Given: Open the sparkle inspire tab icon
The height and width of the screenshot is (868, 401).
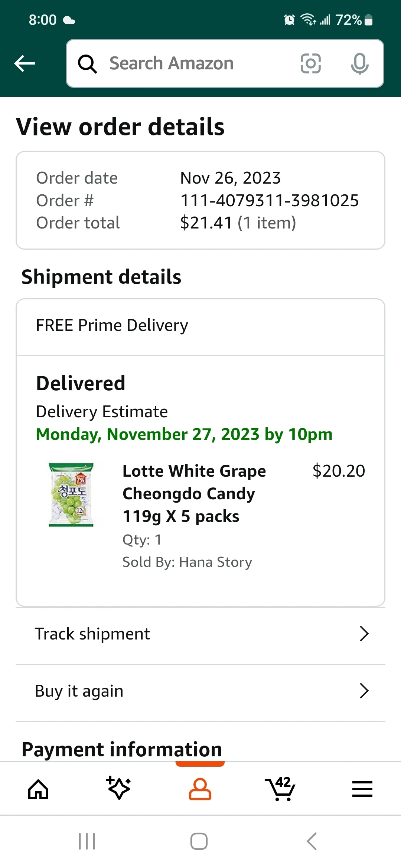Looking at the screenshot, I should coord(119,788).
